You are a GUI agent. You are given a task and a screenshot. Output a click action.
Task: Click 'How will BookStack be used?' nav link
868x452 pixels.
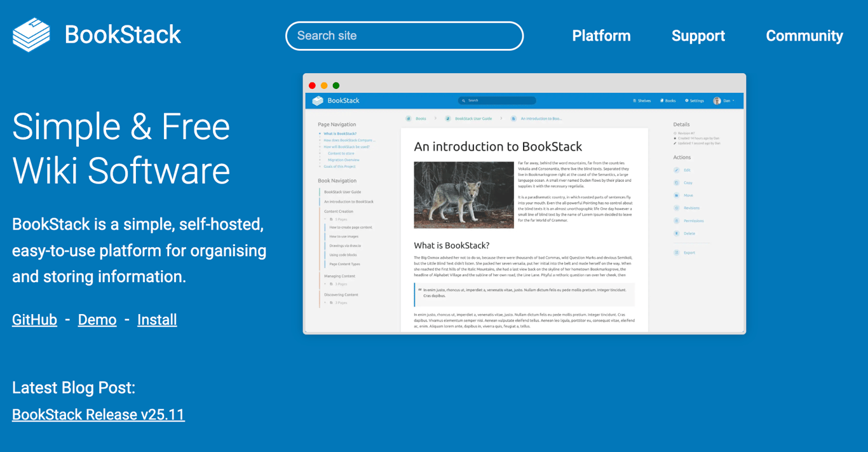(x=346, y=147)
